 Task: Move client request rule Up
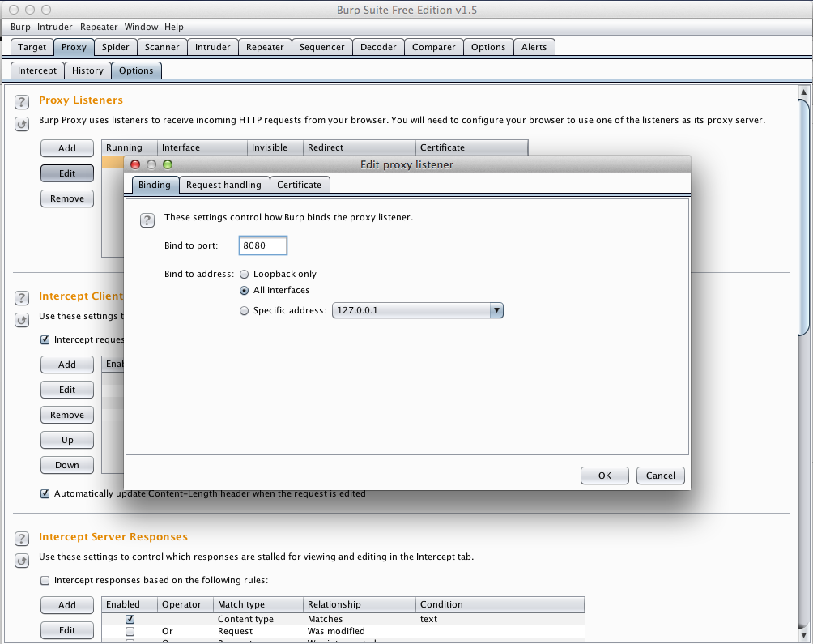[x=67, y=440]
